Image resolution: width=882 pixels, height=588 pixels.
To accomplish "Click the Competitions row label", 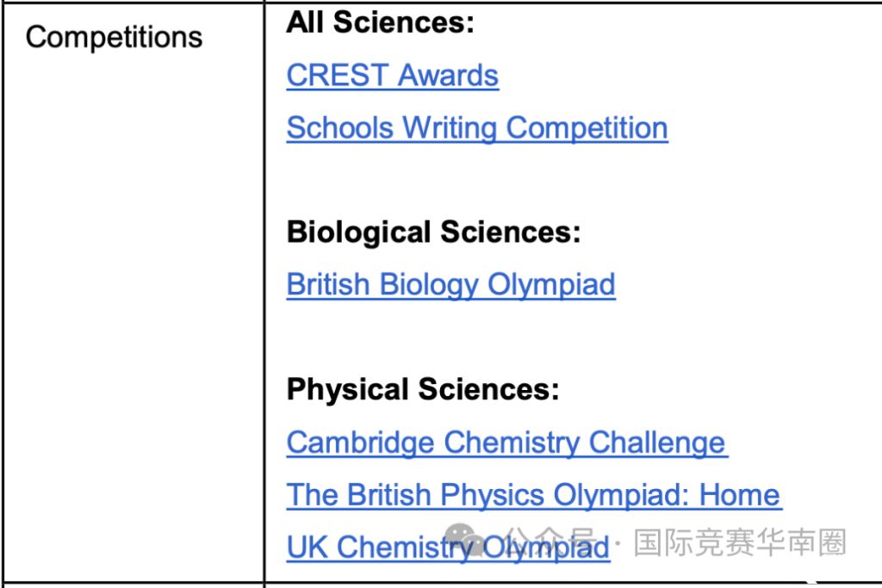I will click(115, 38).
